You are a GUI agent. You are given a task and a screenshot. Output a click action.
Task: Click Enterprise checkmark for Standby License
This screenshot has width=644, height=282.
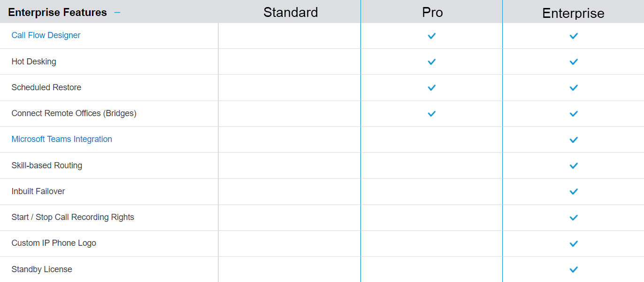[573, 269]
